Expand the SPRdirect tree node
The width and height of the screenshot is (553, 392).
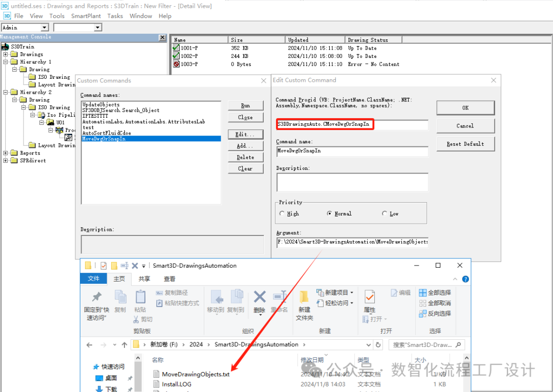pyautogui.click(x=6, y=160)
